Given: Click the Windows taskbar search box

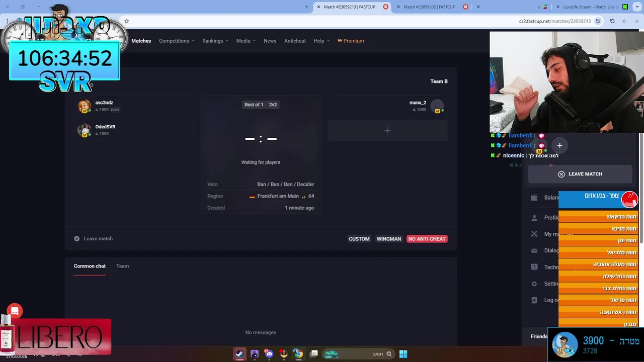Looking at the screenshot, I should pos(358,354).
